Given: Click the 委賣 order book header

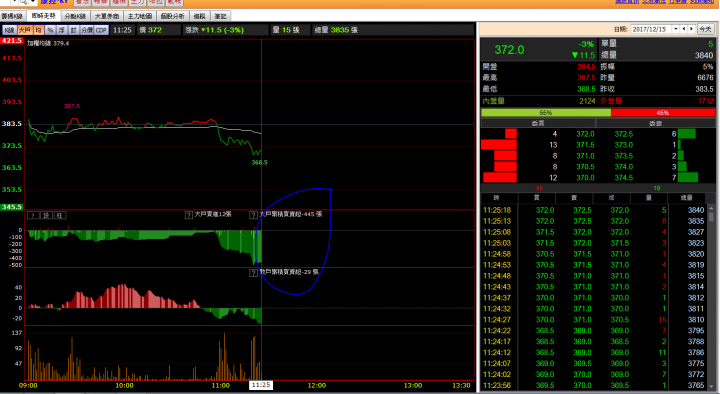Looking at the screenshot, I should [656, 123].
